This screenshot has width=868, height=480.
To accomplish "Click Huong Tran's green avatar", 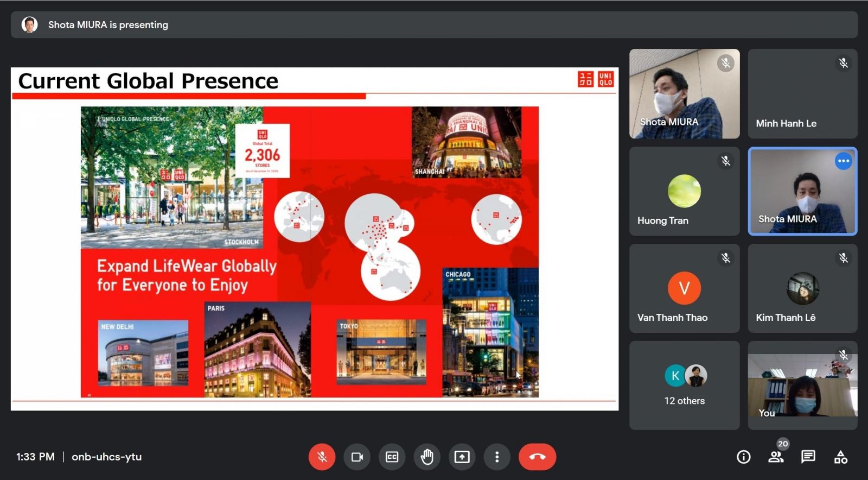I will 684,191.
